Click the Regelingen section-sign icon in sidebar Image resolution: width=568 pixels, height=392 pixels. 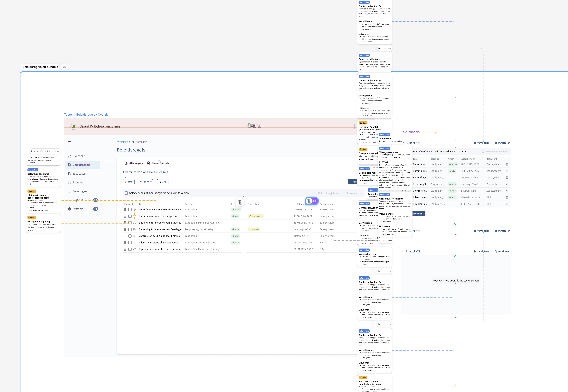(x=70, y=191)
